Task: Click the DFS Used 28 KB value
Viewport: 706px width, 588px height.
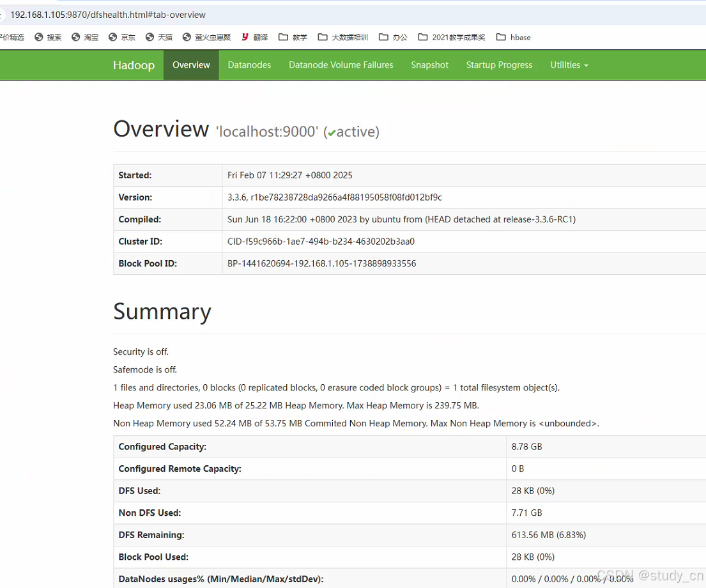Action: point(533,491)
